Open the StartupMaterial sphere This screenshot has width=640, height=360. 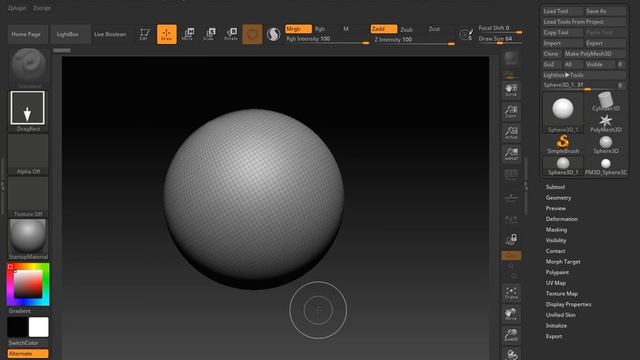28,239
